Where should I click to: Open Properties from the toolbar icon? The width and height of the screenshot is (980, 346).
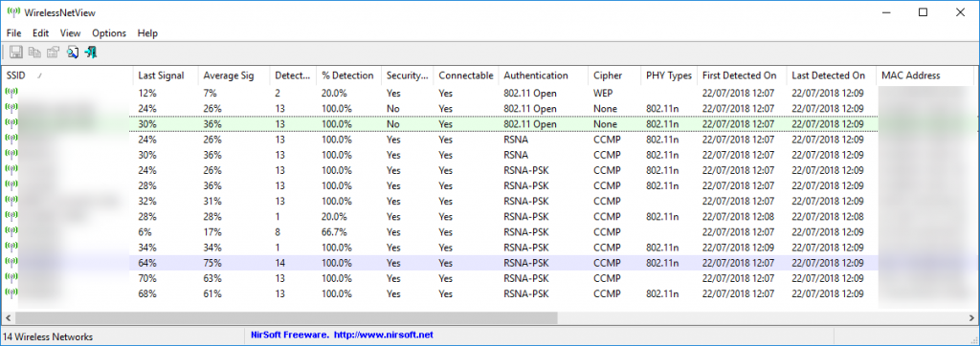point(54,53)
